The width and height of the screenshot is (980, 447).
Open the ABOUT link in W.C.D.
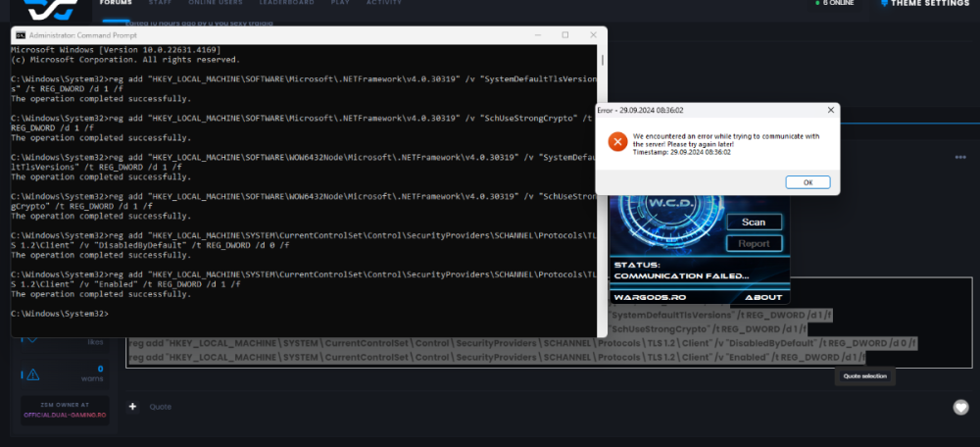tap(763, 297)
